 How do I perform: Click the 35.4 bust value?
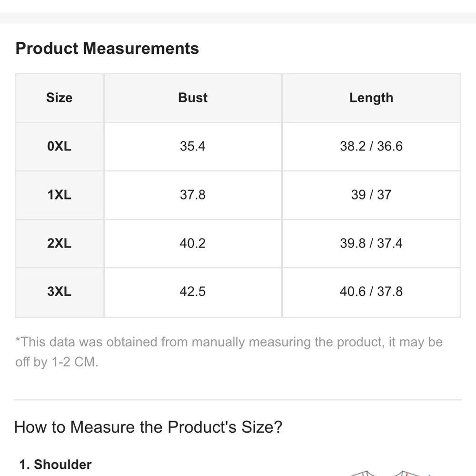192,146
